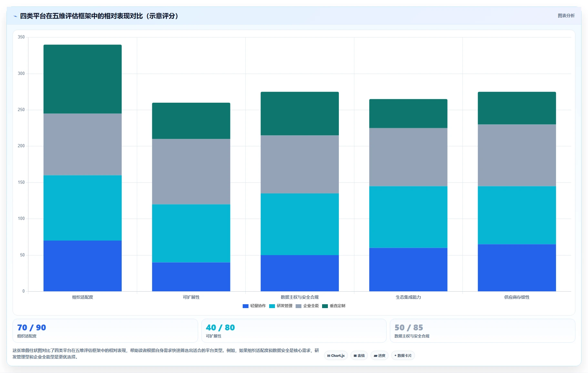588x373 pixels.
Task: Click the 350 y-axis tick label
Action: [21, 37]
